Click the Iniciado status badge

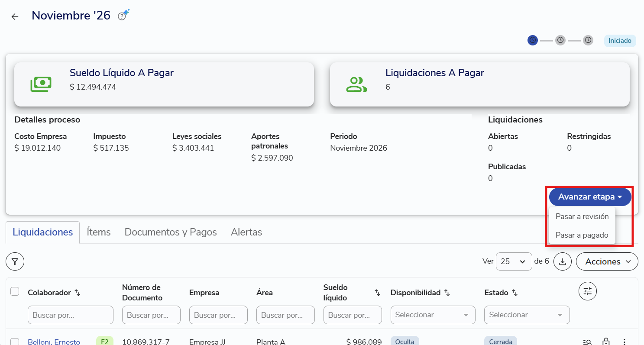[620, 41]
